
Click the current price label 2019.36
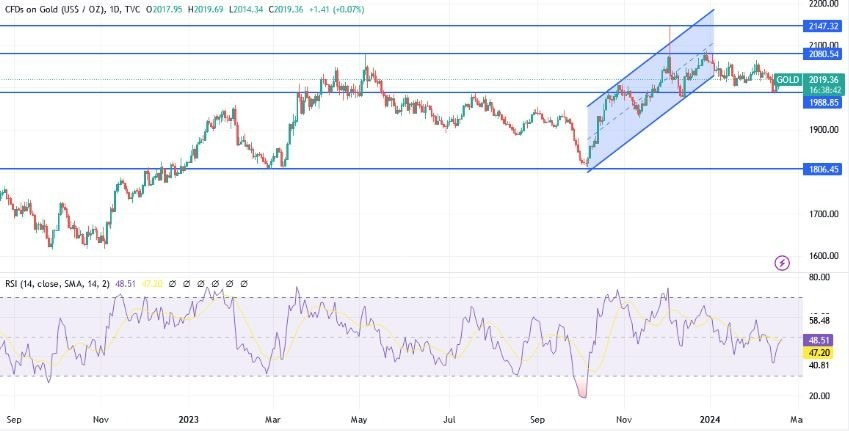822,79
